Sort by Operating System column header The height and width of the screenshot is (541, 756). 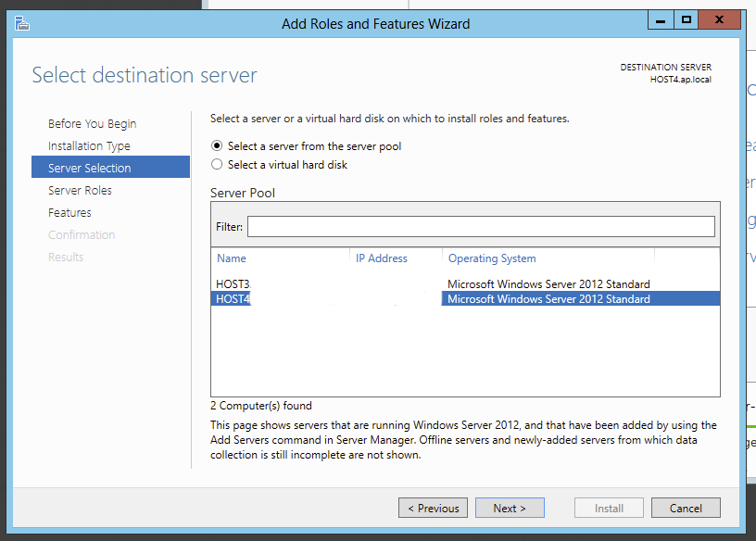pos(491,258)
